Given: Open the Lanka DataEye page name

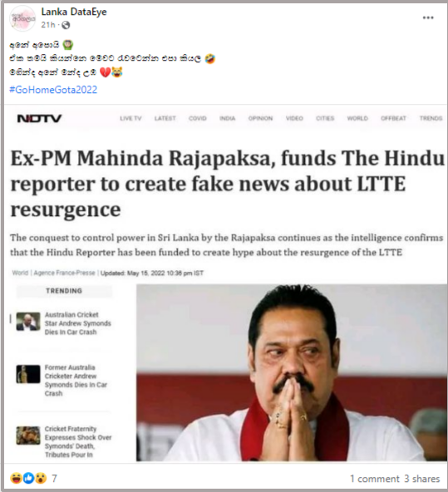Looking at the screenshot, I should (74, 12).
